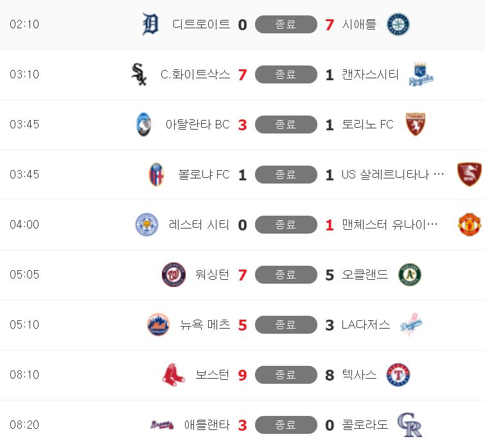Select 종료 button in New York Mets game
The height and width of the screenshot is (448, 485).
(x=286, y=325)
